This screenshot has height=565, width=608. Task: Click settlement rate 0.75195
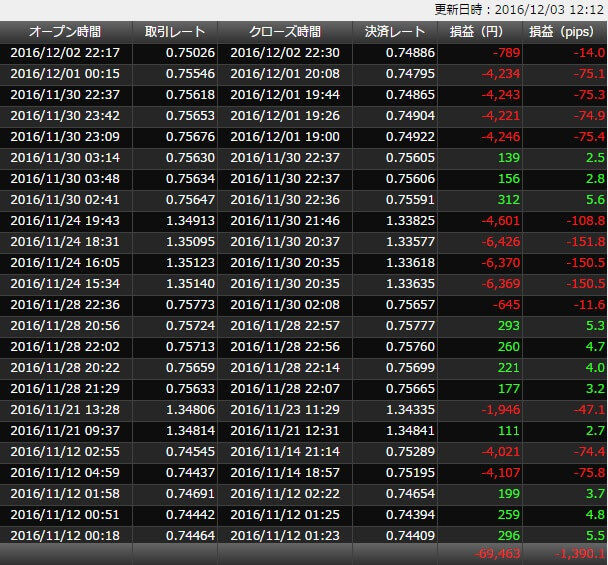(x=410, y=472)
